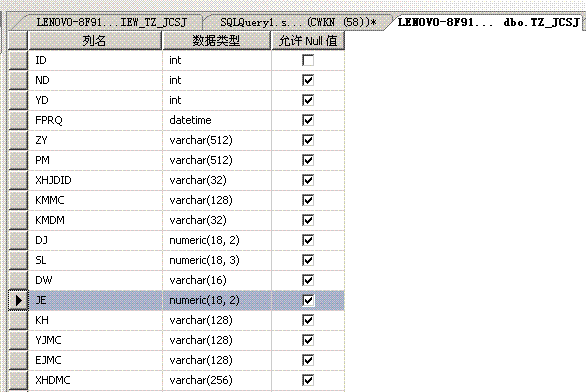This screenshot has height=392, width=586.
Task: Select the KMDM column name cell
Action: 95,220
